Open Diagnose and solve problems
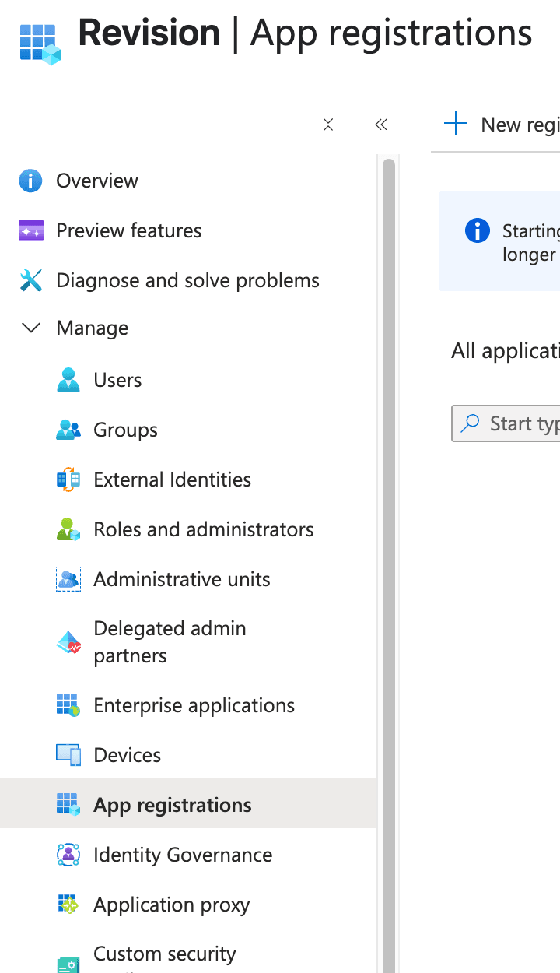The height and width of the screenshot is (973, 560). [188, 280]
